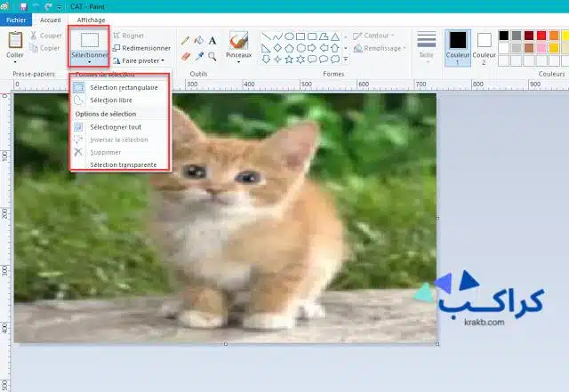
Task: Choose the down arrow shape
Action: 266,60
